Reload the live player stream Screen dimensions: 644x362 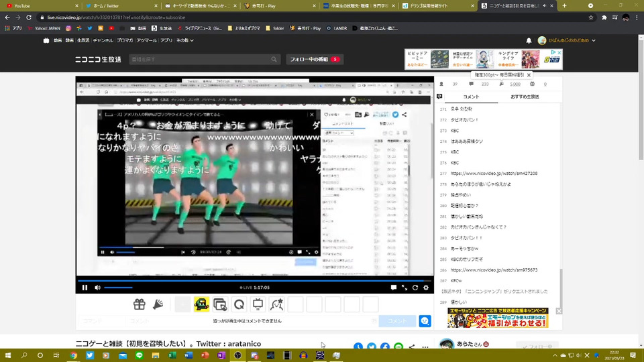click(415, 288)
